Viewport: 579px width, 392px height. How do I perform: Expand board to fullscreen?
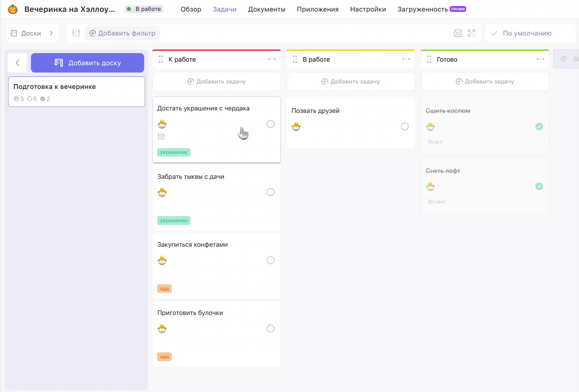(472, 33)
